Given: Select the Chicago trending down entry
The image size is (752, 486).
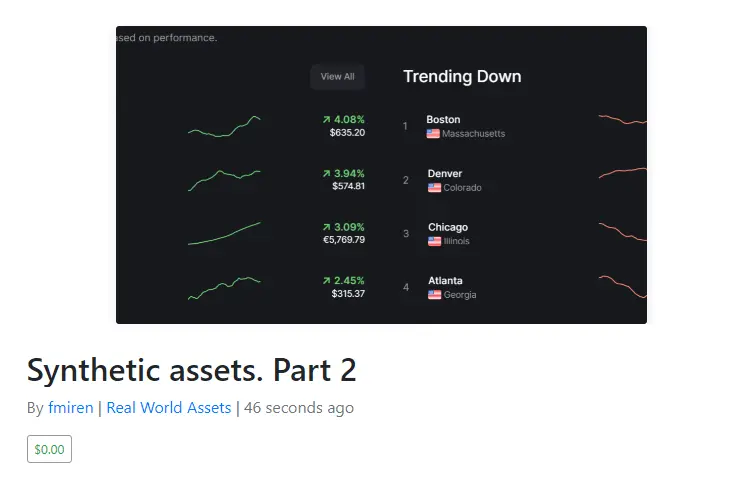Looking at the screenshot, I should (522, 234).
